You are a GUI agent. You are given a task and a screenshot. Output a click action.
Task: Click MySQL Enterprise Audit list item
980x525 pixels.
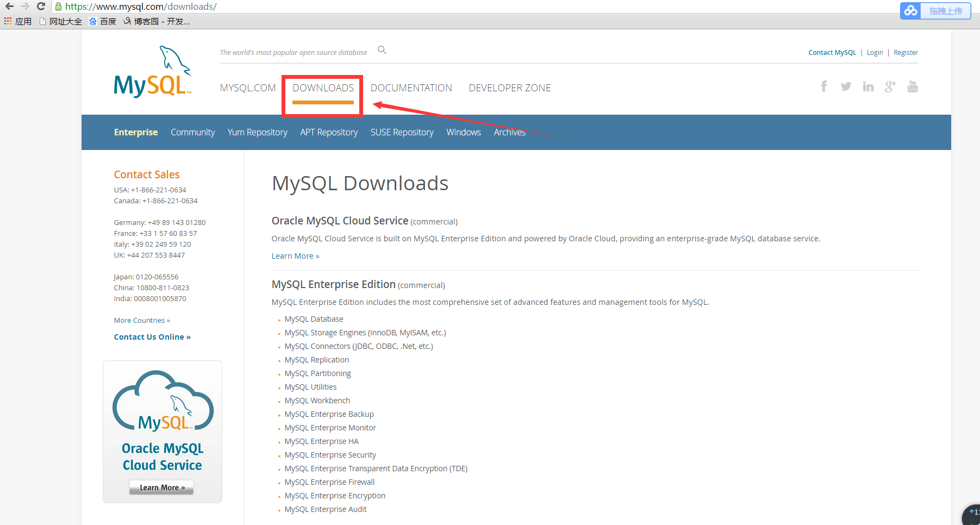(x=326, y=509)
